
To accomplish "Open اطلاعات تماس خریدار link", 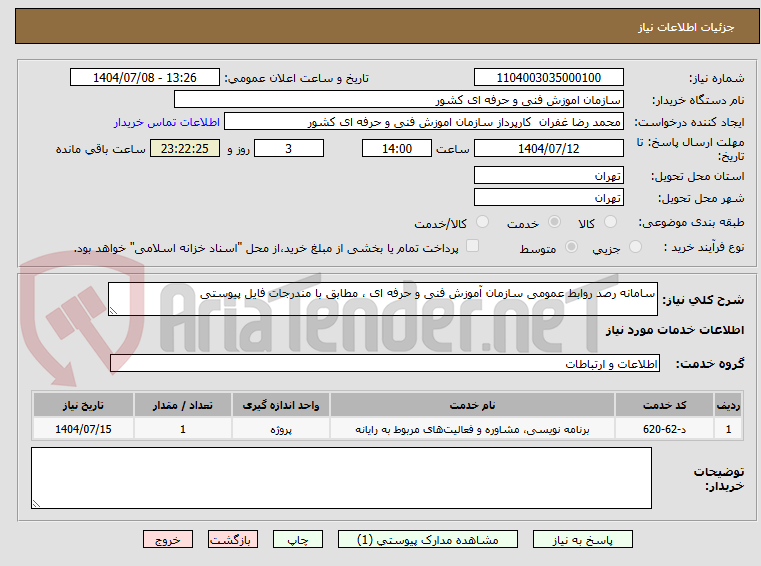I will pos(167,122).
